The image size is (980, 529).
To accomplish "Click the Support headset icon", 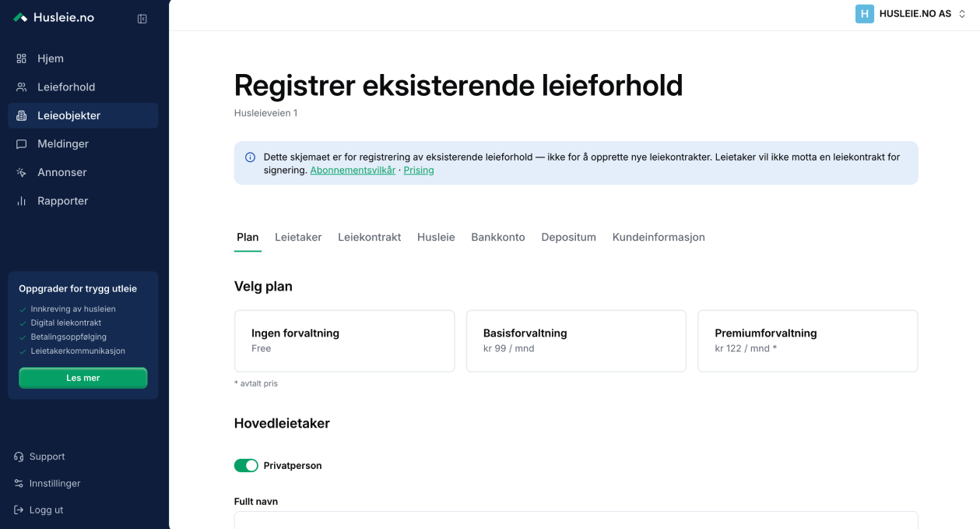I will pos(19,457).
